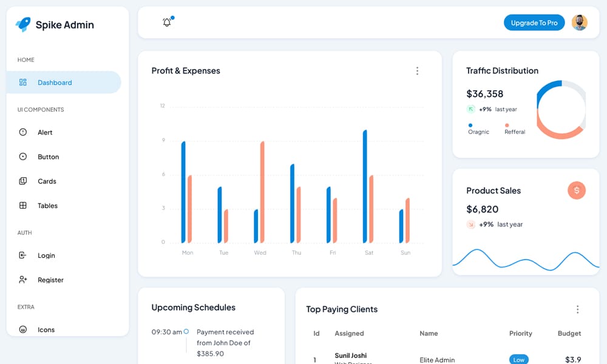Viewport: 607px width, 364px height.
Task: Expand the profile avatar menu
Action: (x=580, y=22)
